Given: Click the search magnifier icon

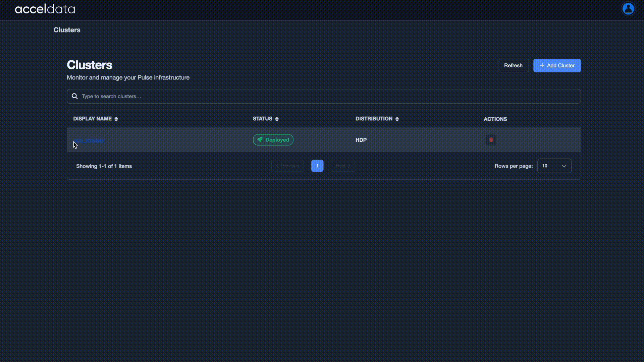Looking at the screenshot, I should pyautogui.click(x=75, y=96).
